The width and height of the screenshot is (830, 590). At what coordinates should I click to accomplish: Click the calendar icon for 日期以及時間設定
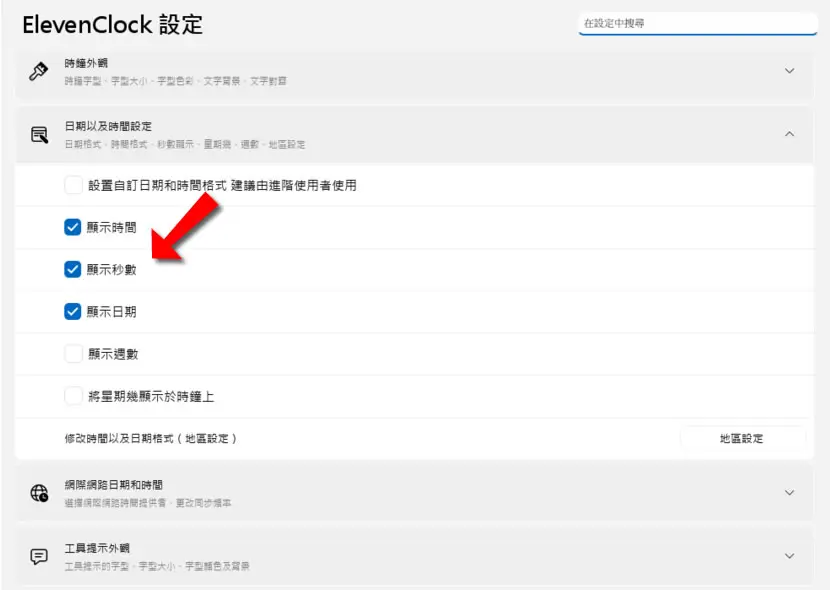39,135
